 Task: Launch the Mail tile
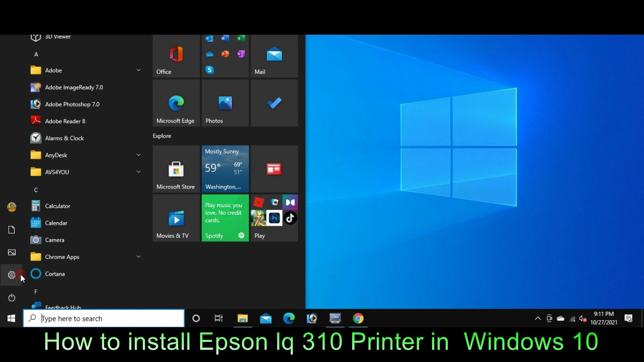274,56
